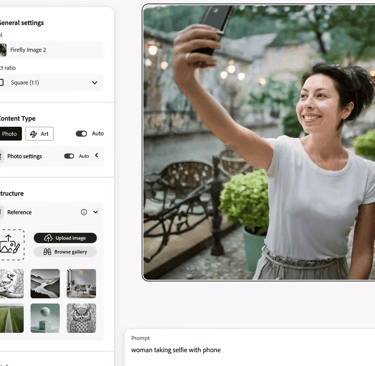
Task: Open the Square (1:1) aspect ratio dropdown
Action: tap(51, 83)
